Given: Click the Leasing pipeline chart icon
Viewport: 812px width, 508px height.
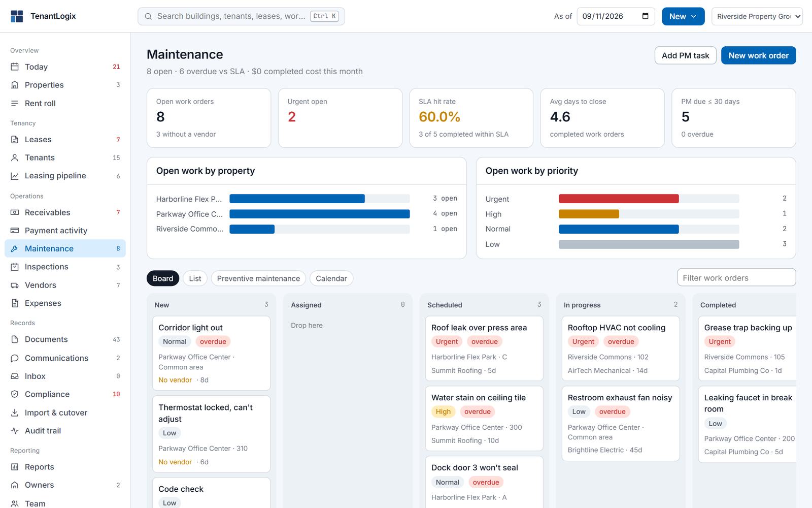Looking at the screenshot, I should (15, 176).
